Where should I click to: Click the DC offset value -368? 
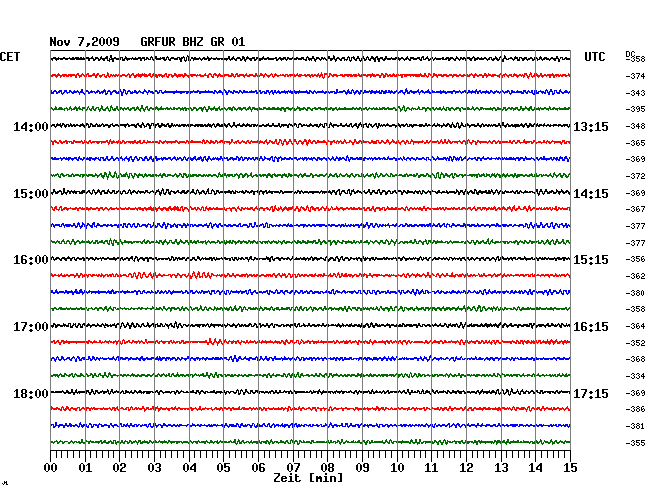[x=635, y=359]
